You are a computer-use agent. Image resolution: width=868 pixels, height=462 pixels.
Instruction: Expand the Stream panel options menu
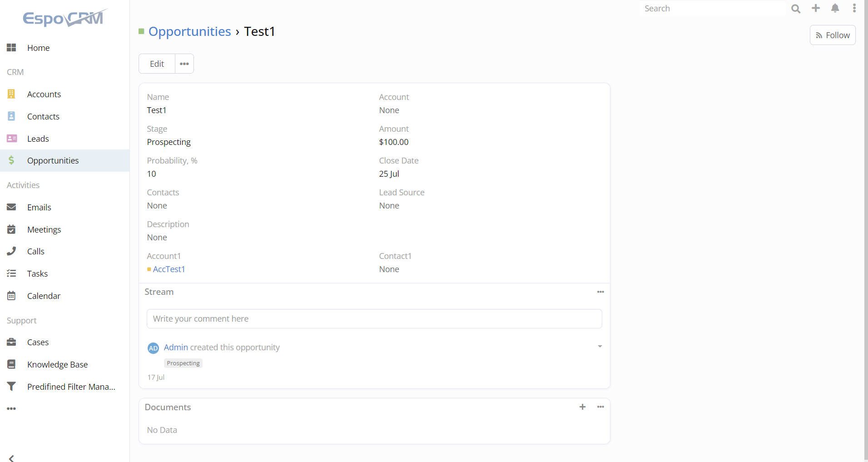[x=600, y=292]
